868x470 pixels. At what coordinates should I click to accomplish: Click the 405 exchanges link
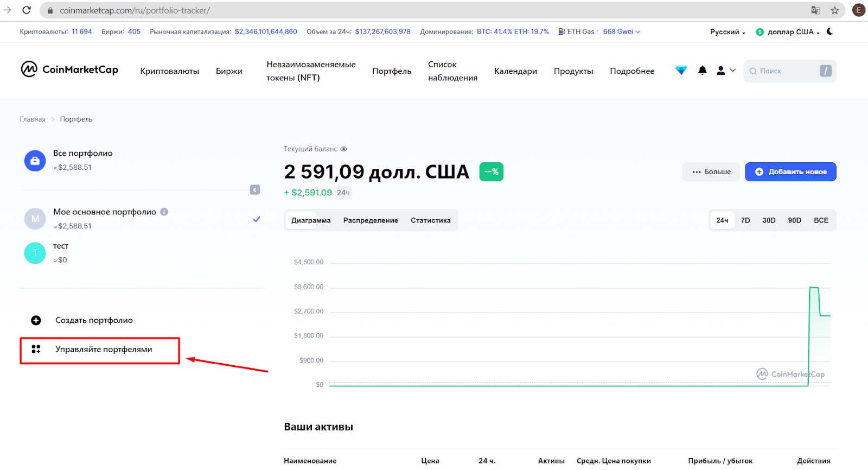point(134,31)
